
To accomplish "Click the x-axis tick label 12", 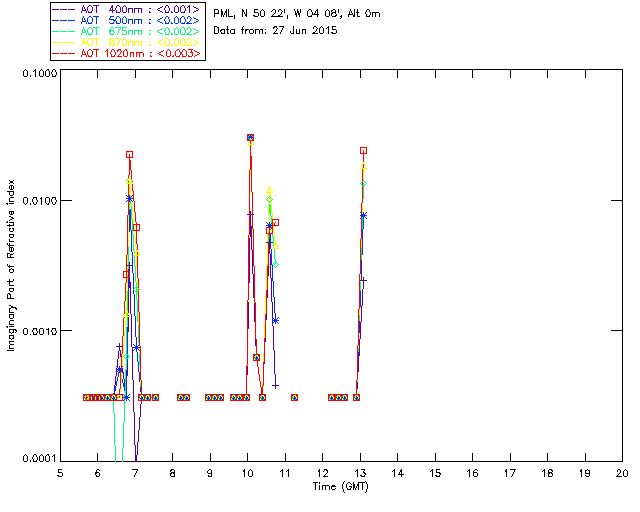I will tap(322, 473).
